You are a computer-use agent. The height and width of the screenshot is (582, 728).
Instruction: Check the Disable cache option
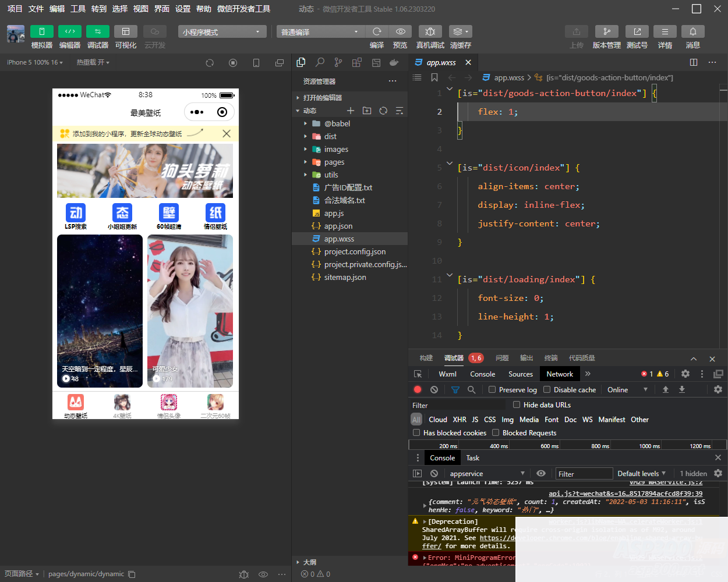point(547,389)
